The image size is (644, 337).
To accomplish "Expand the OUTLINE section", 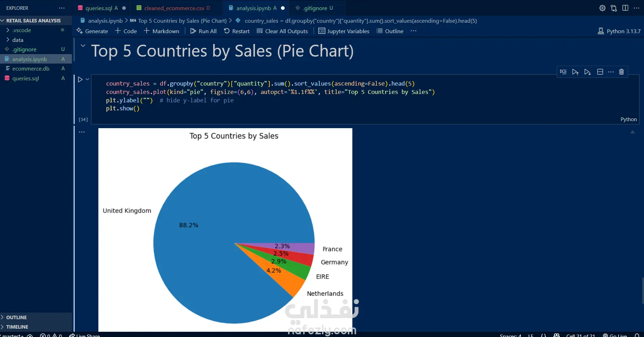I will [x=16, y=317].
